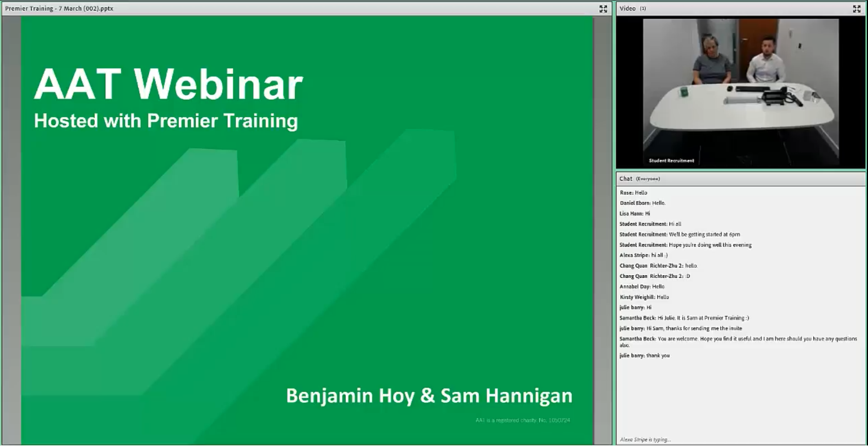Select Lisa Hann's 'Hi' message
The image size is (868, 446).
pos(635,214)
